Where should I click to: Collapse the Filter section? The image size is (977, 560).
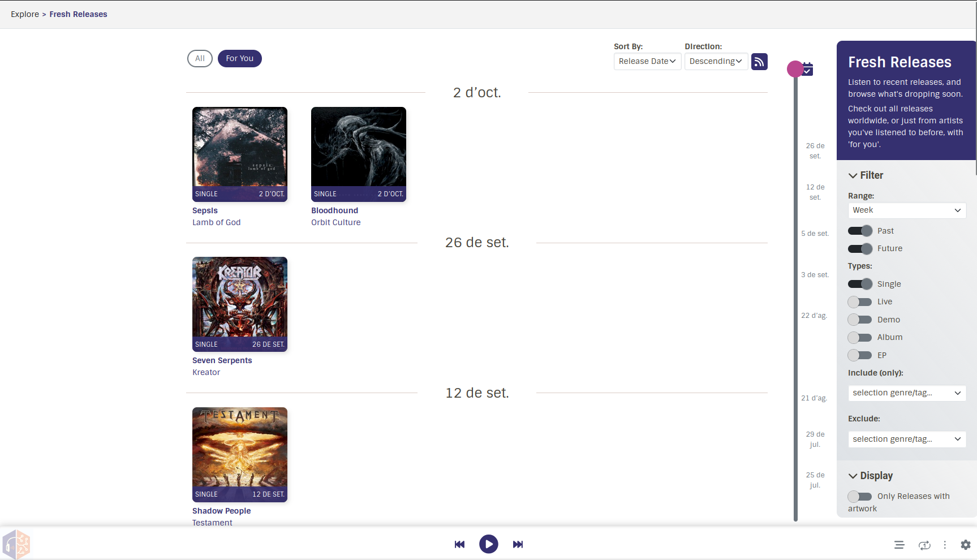click(x=853, y=176)
